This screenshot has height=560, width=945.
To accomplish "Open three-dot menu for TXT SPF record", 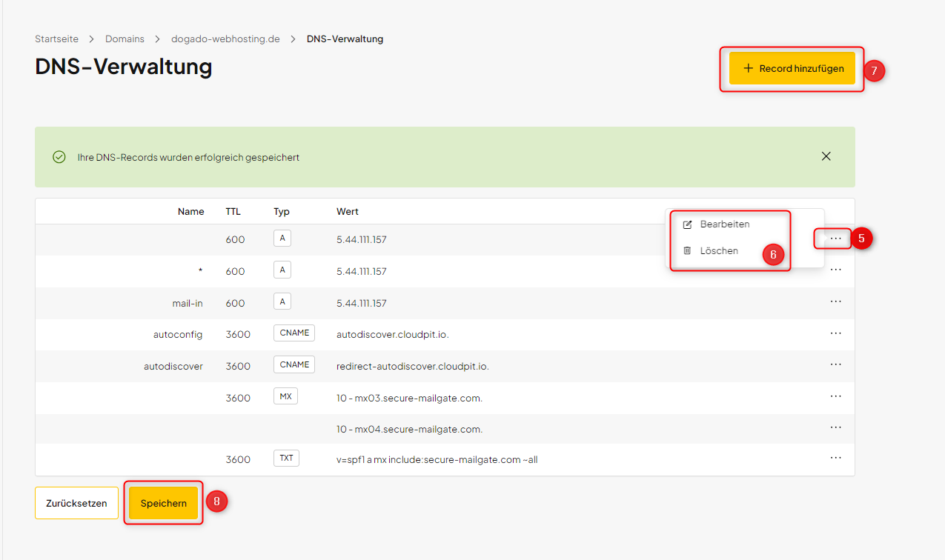I will point(835,459).
